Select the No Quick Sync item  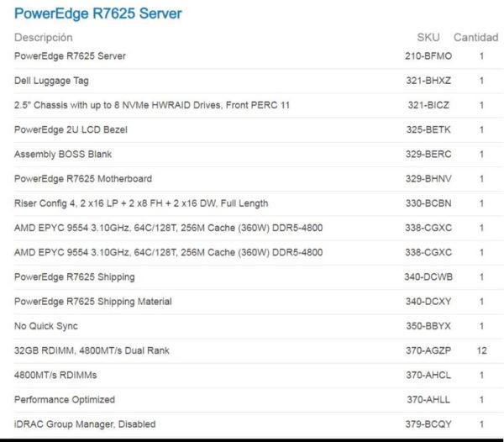(x=45, y=326)
